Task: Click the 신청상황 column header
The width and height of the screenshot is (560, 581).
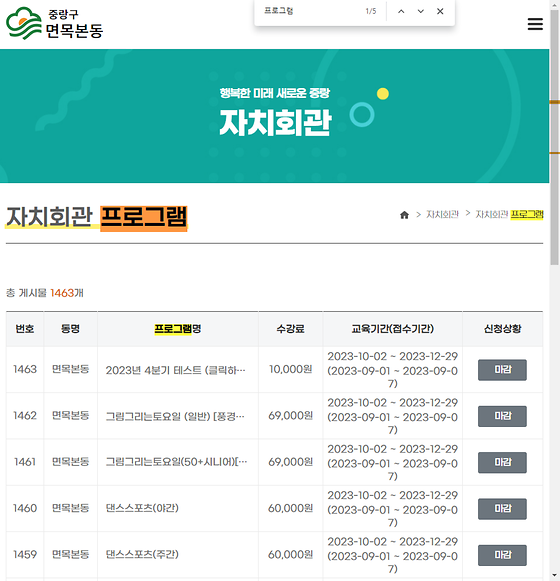Action: click(503, 329)
